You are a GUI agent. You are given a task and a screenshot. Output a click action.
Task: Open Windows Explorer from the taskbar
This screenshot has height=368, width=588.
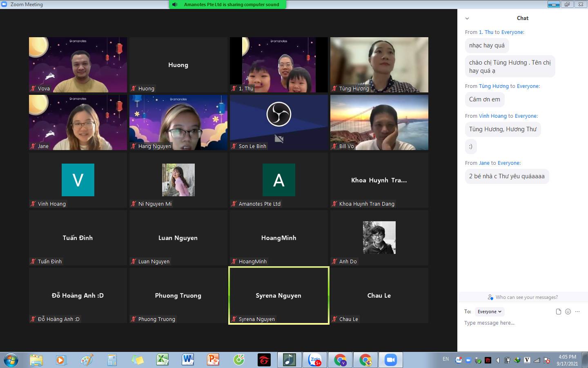(x=36, y=360)
